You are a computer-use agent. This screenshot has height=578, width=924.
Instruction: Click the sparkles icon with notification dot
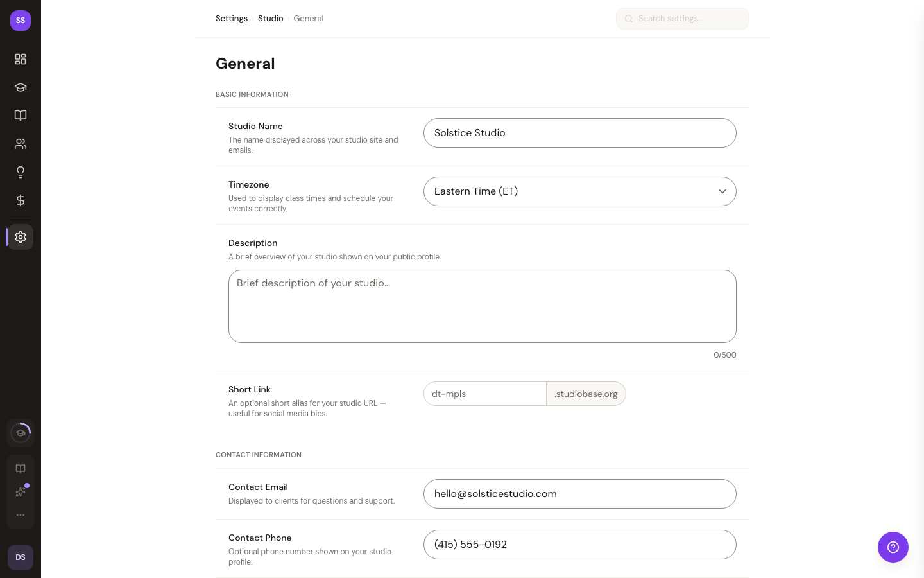21,492
